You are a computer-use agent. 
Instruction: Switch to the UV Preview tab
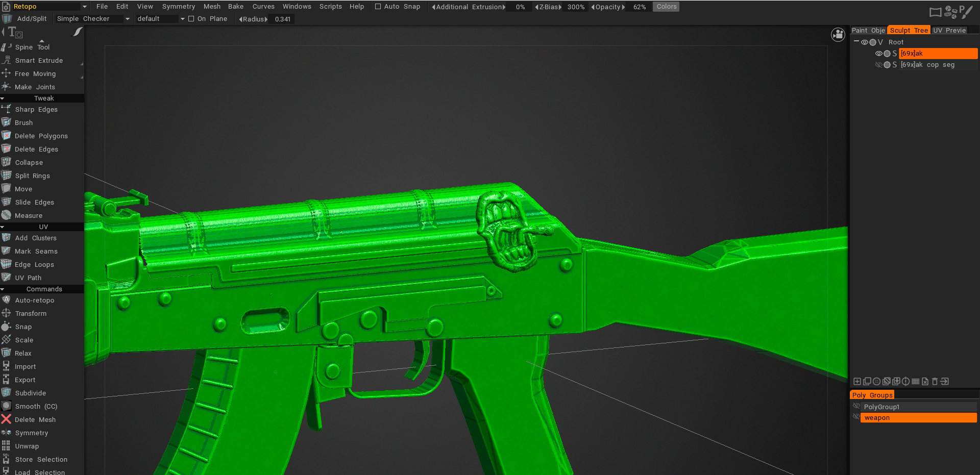pos(949,30)
